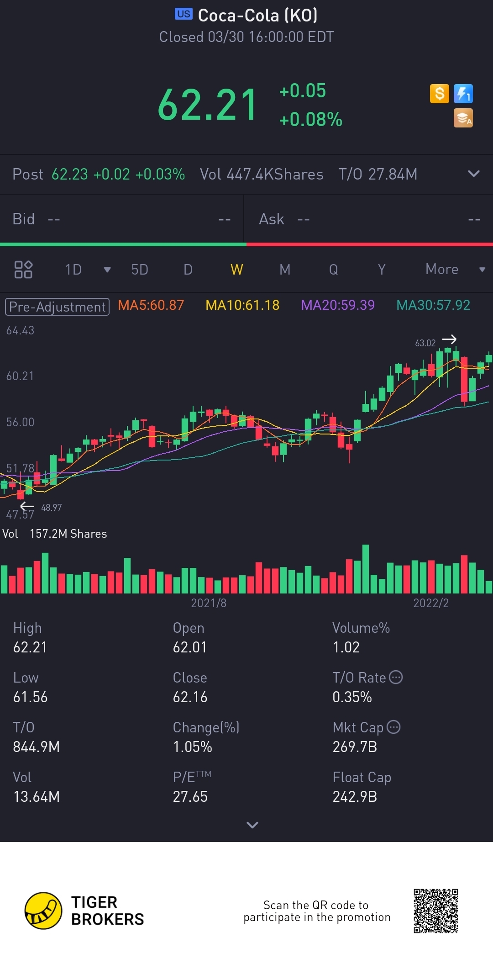Select the Y yearly chart tab

(382, 270)
